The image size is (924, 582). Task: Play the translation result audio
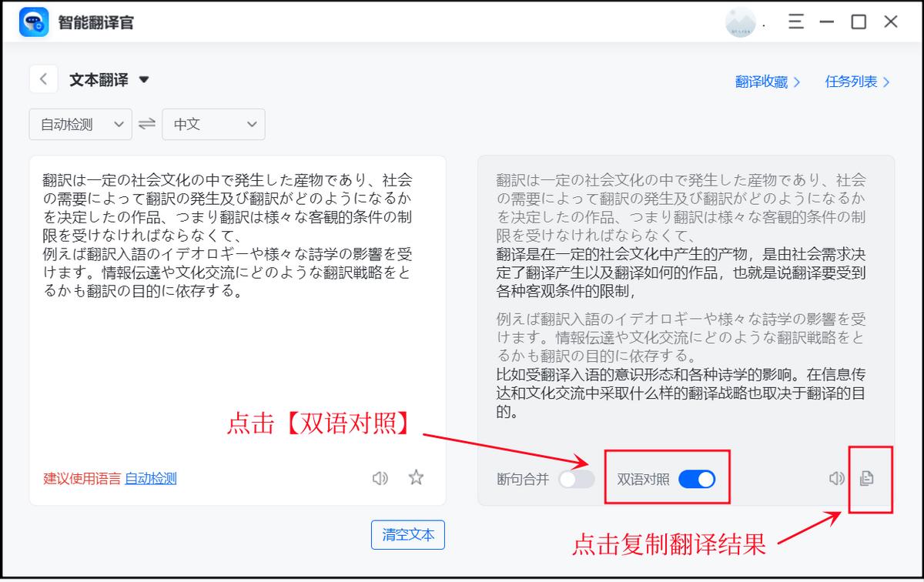[x=835, y=478]
